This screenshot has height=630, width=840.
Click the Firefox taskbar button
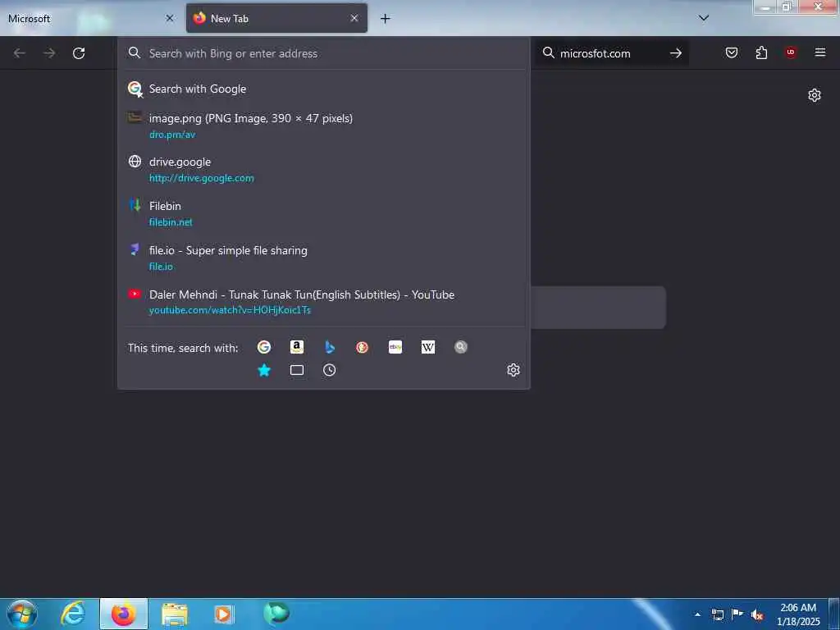coord(124,614)
